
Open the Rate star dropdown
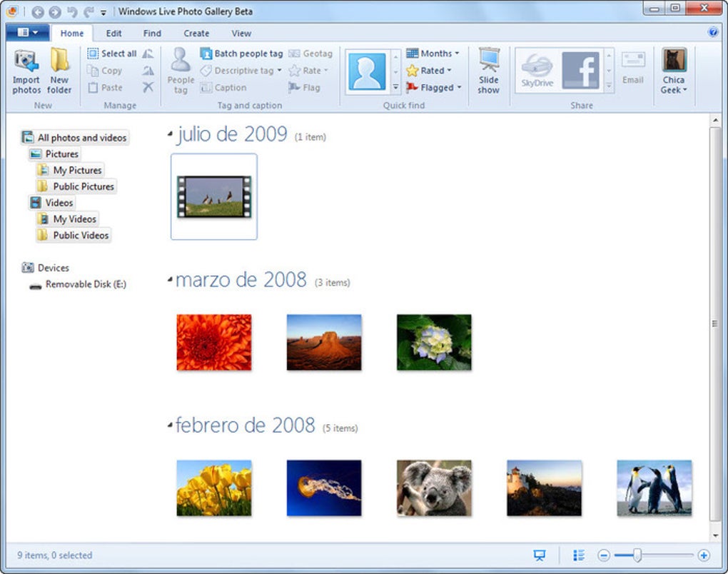coord(308,71)
